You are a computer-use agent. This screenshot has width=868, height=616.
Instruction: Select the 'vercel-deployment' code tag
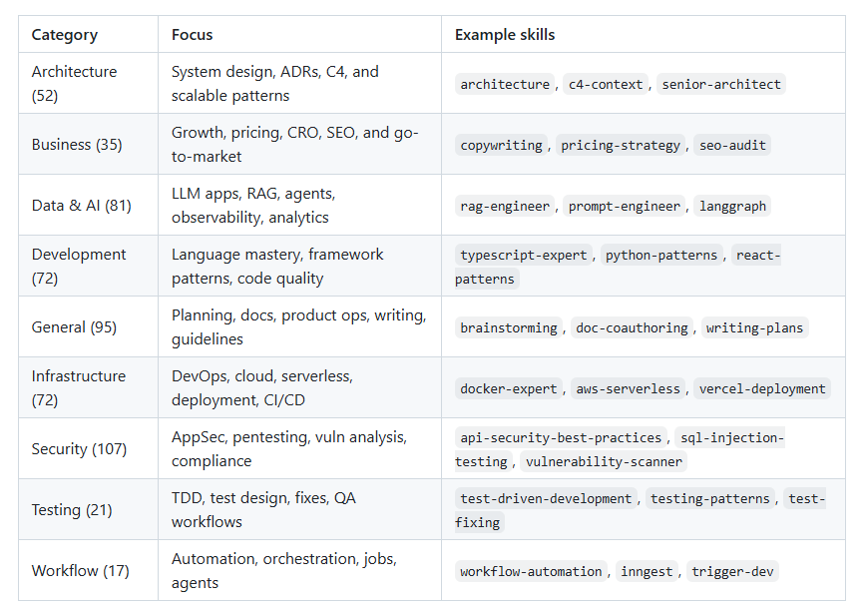pyautogui.click(x=762, y=389)
